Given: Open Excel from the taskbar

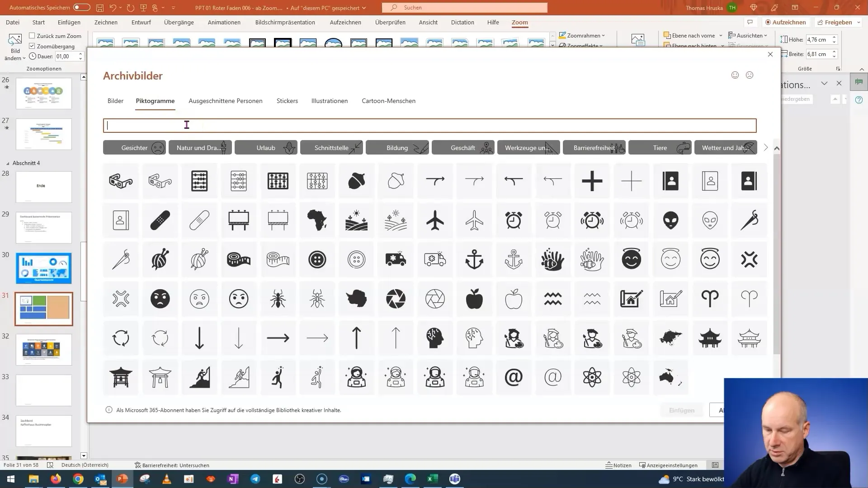Looking at the screenshot, I should click(x=432, y=479).
